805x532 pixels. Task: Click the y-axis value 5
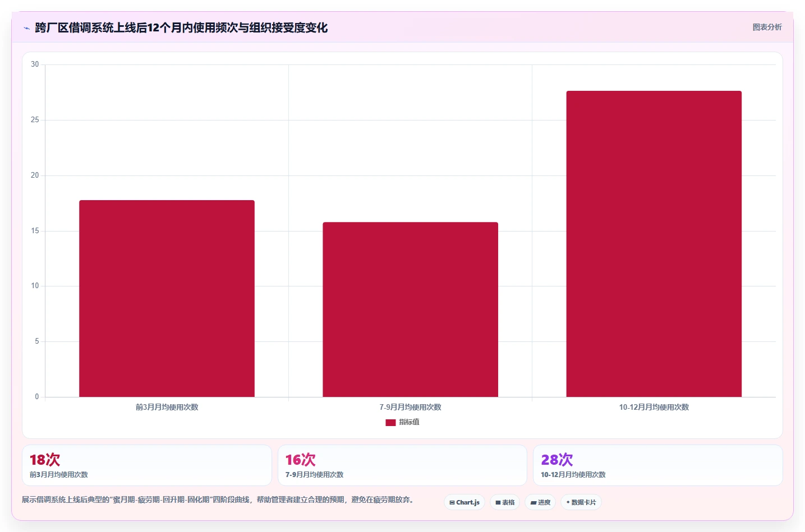(x=37, y=341)
